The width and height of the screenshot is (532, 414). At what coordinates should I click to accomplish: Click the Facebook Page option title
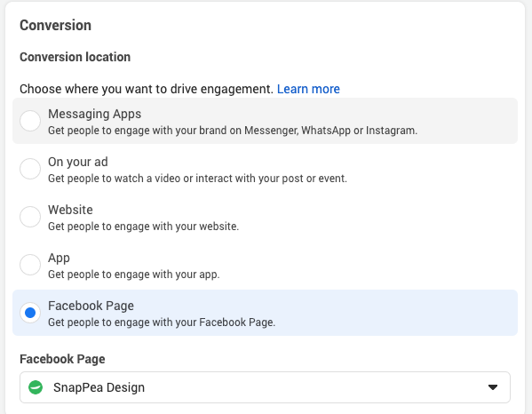(91, 306)
